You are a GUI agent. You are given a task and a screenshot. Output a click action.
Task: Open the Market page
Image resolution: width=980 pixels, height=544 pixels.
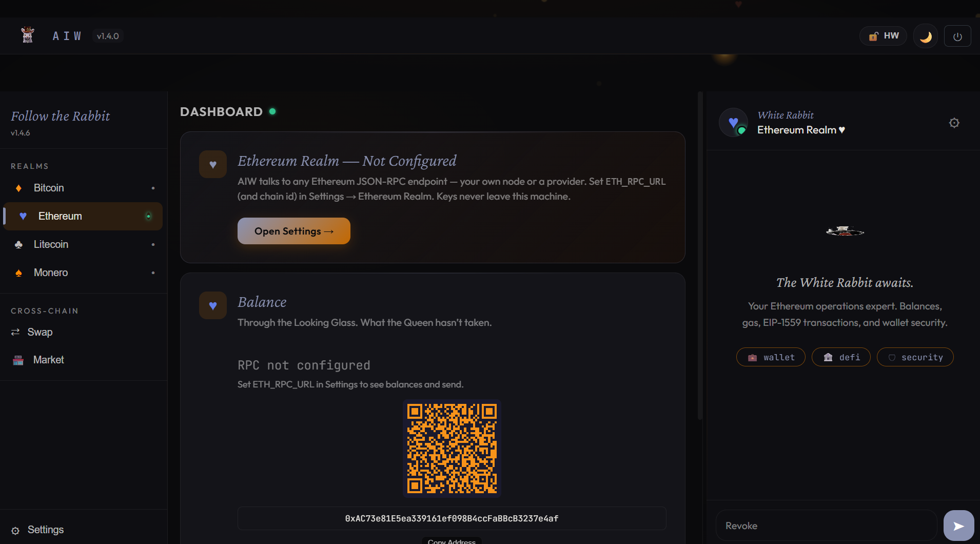point(83,360)
